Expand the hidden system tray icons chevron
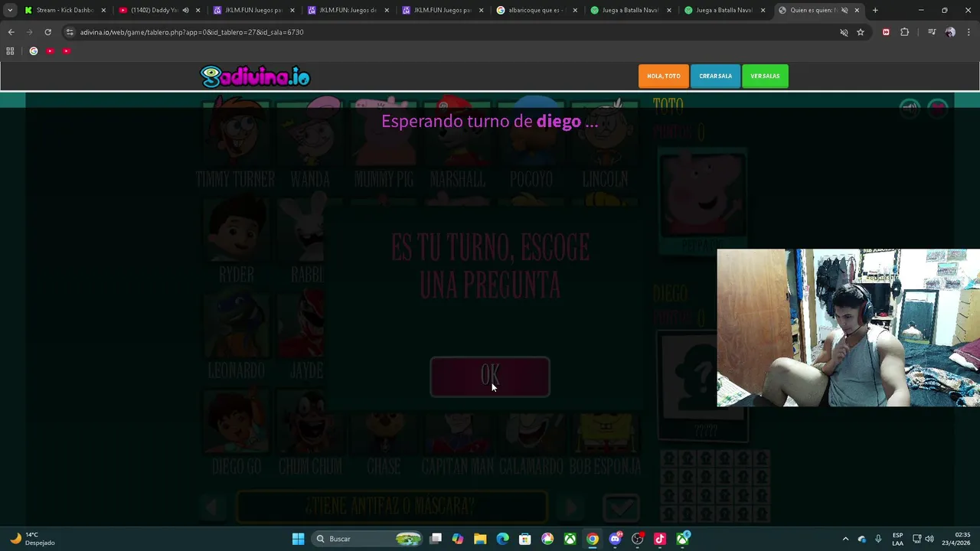Screen dimensions: 980x551 pos(845,539)
